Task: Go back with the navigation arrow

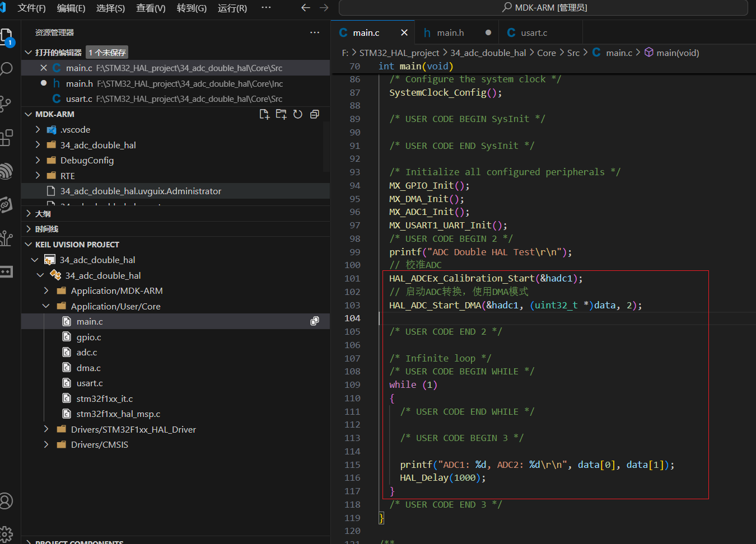Action: tap(305, 8)
